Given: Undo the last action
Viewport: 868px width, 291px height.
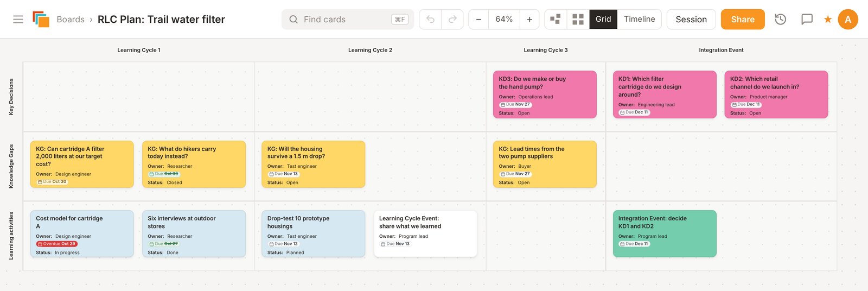Looking at the screenshot, I should coord(430,20).
